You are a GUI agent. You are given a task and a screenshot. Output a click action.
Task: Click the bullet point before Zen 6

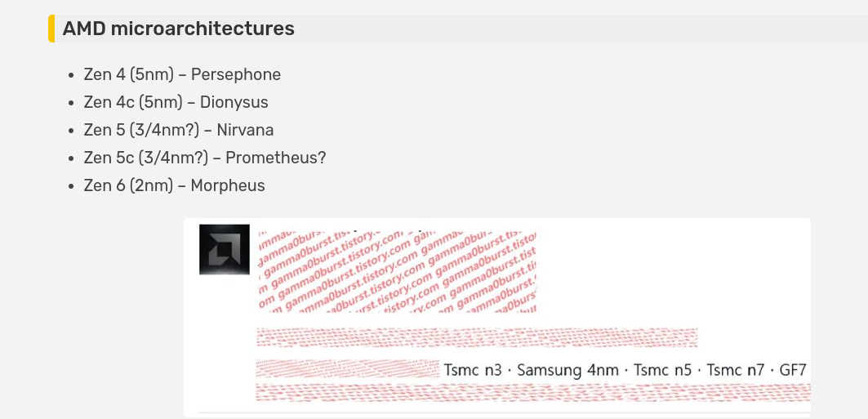(x=70, y=186)
